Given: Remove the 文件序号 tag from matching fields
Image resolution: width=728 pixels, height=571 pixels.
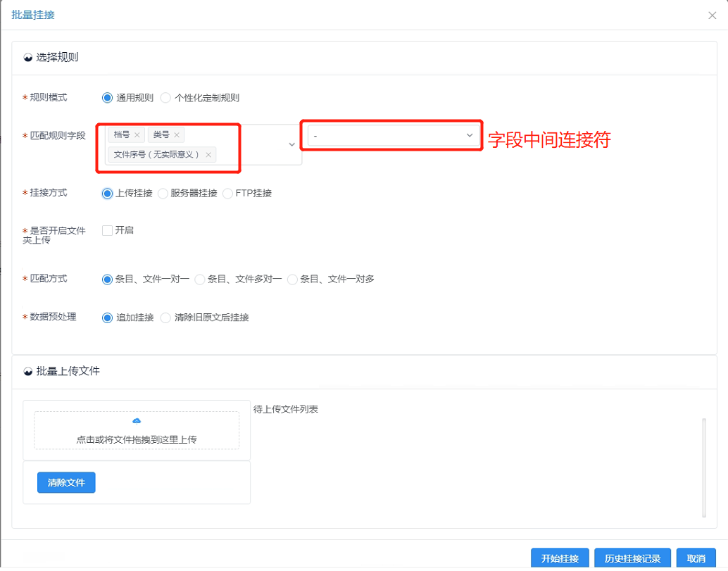Looking at the screenshot, I should click(208, 155).
